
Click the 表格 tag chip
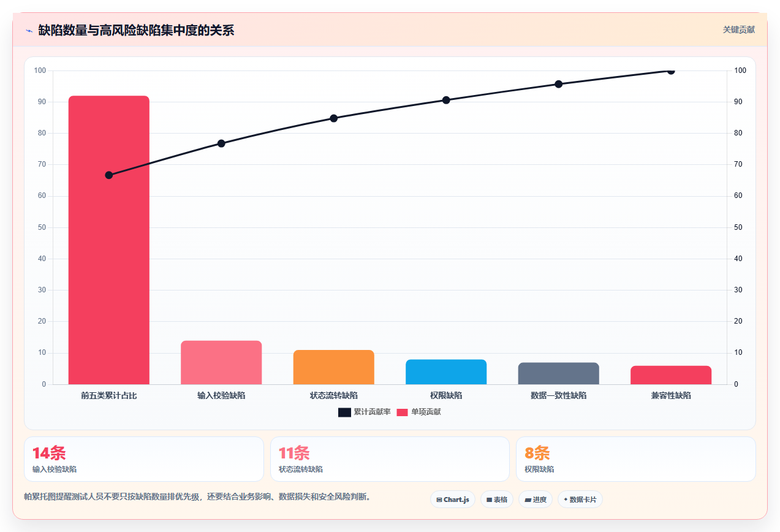(x=497, y=500)
